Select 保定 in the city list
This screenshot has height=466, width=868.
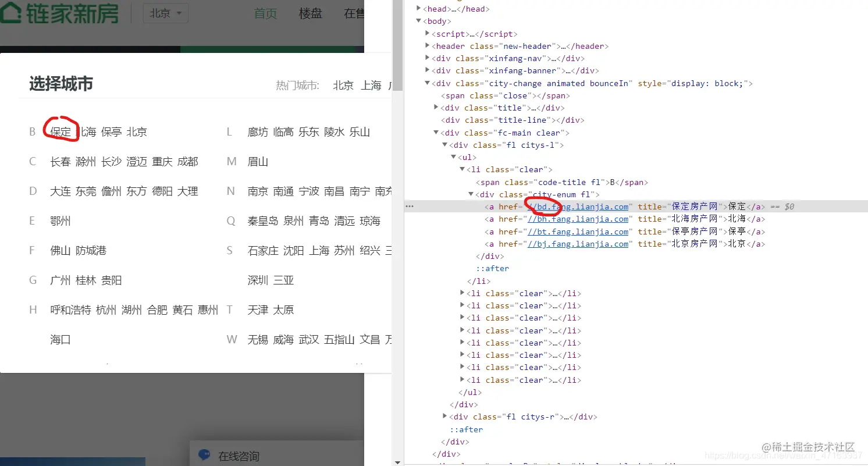click(x=61, y=132)
